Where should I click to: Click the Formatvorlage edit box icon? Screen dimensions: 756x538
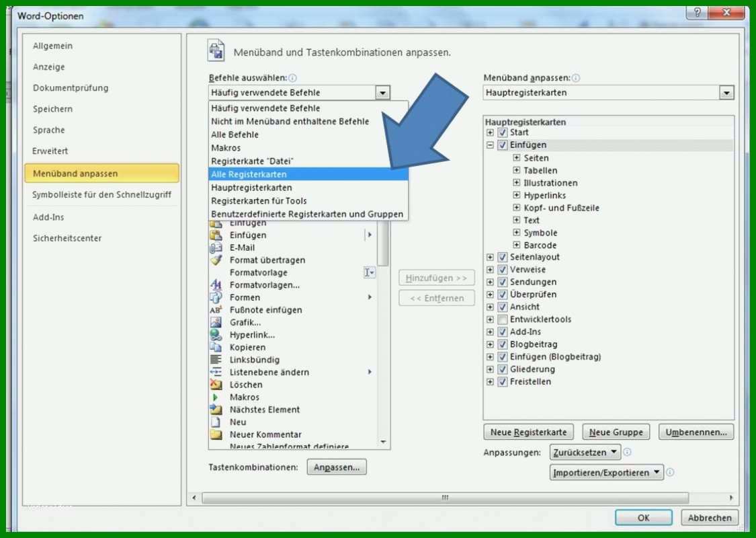(x=370, y=272)
